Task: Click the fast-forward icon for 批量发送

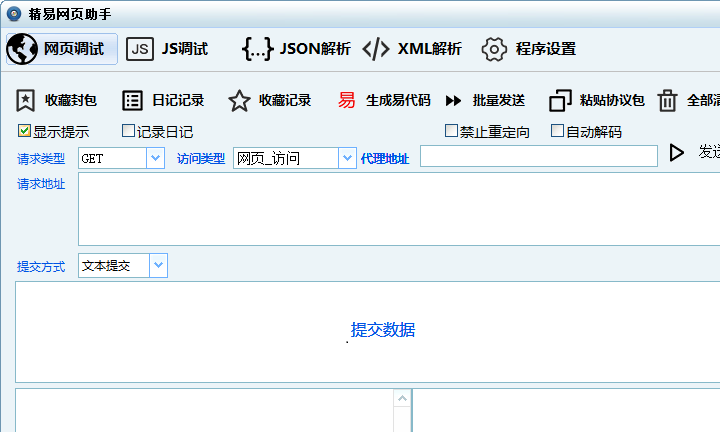Action: point(453,100)
